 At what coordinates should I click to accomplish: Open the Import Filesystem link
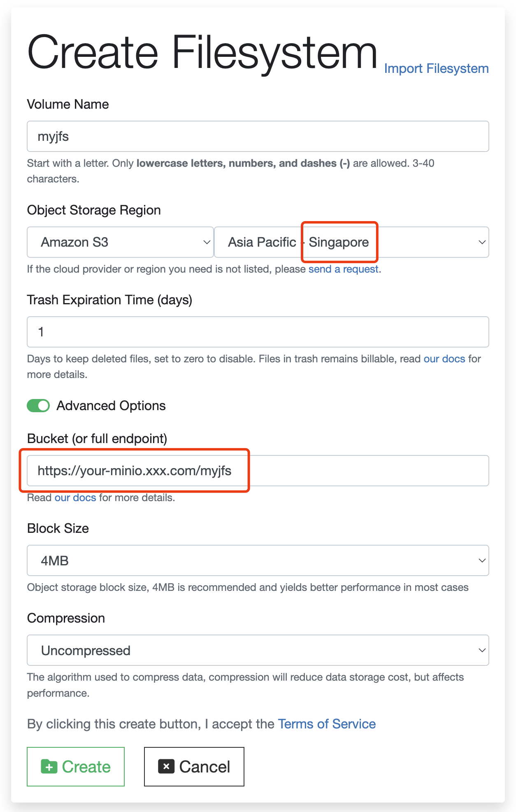click(x=436, y=68)
